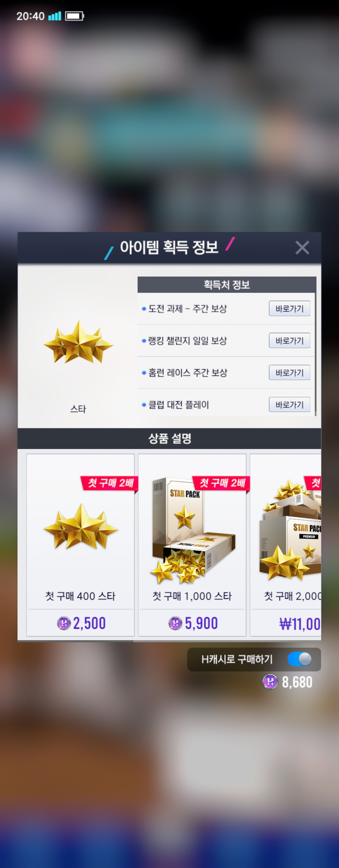Tap 바로가기 for 홈런 레이스 주간 보상
The height and width of the screenshot is (868, 339).
[x=289, y=373]
